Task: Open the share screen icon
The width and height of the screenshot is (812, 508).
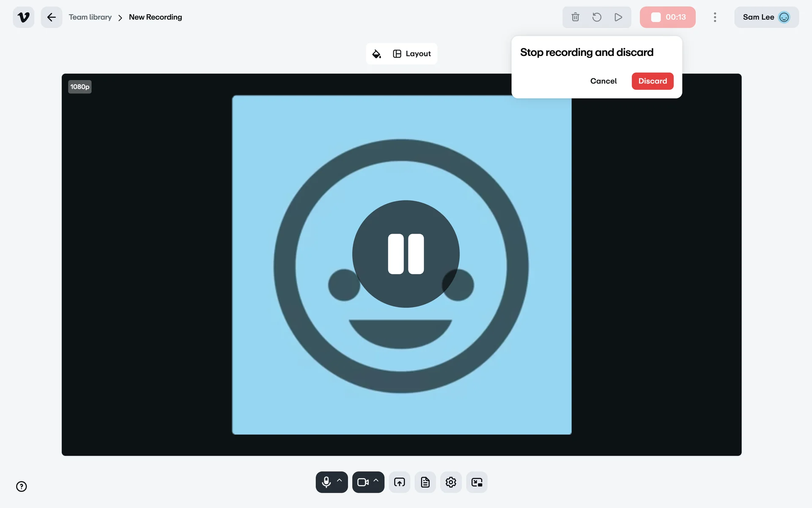Action: pyautogui.click(x=399, y=482)
